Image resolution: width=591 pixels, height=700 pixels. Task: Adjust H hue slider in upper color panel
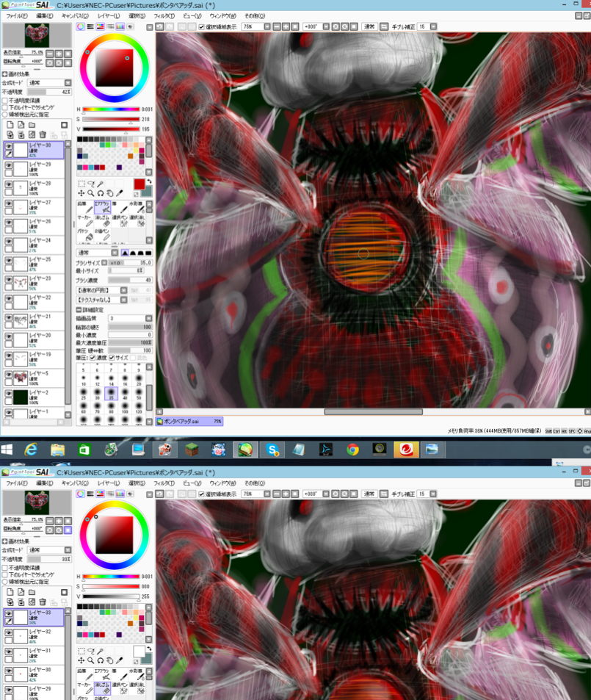(x=111, y=109)
